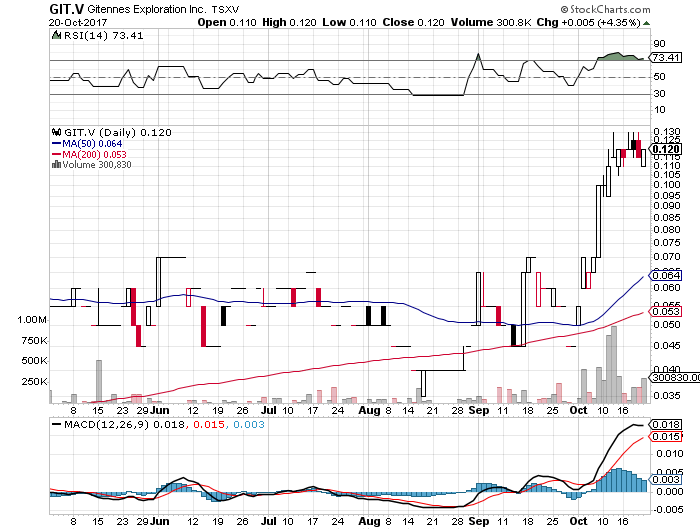This screenshot has height=530, width=700.
Task: Click the company name Gitennes Exploration Inc.
Action: pos(147,9)
